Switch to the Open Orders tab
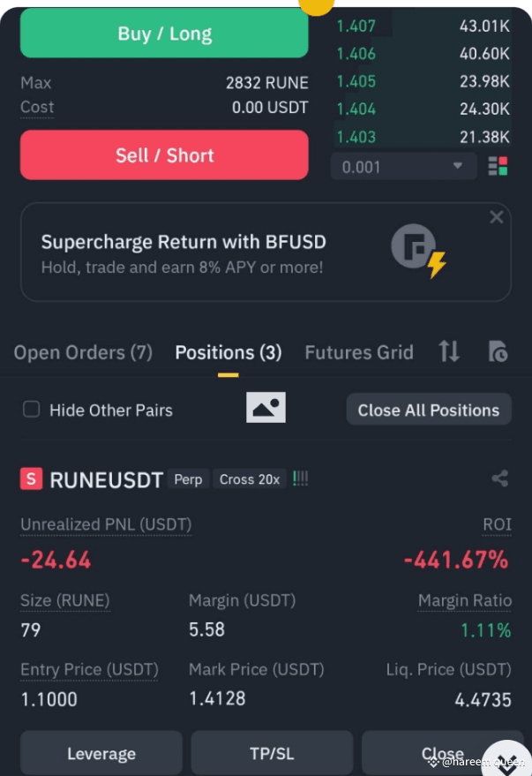Viewport: 532px width, 776px height. click(x=82, y=351)
